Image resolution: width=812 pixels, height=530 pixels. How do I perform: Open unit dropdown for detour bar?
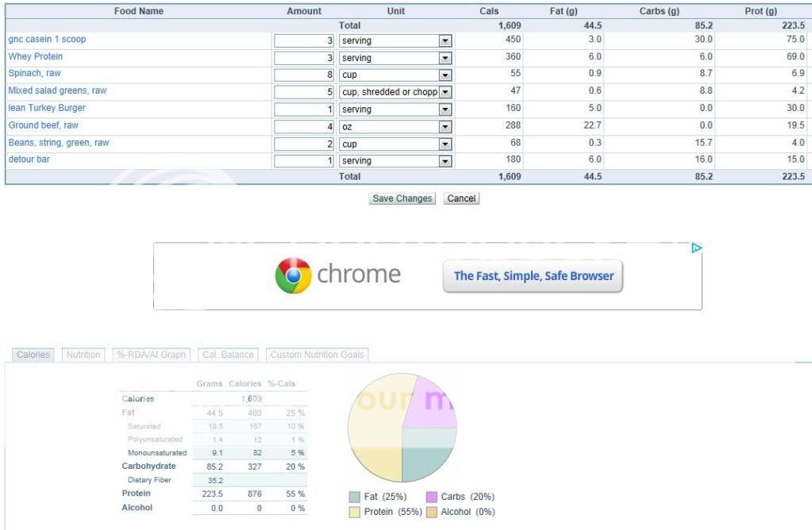tap(444, 161)
